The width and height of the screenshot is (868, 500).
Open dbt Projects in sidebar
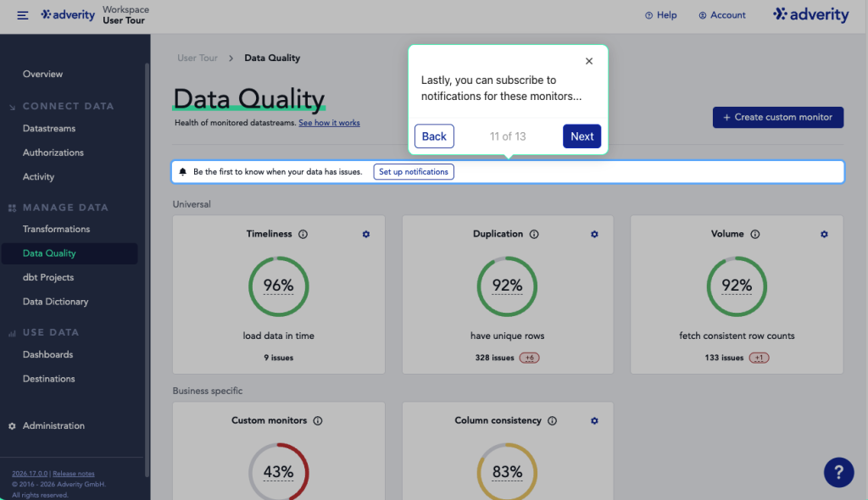48,277
